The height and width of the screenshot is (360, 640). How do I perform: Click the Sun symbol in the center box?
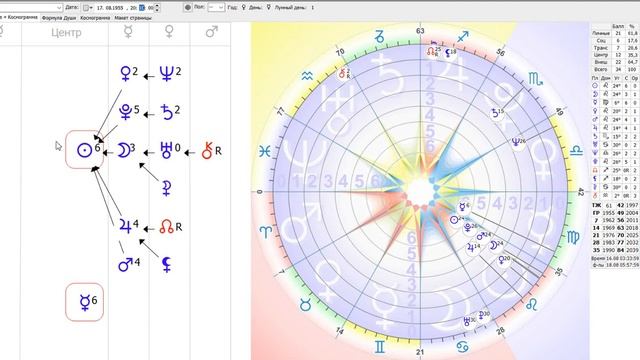(x=84, y=150)
